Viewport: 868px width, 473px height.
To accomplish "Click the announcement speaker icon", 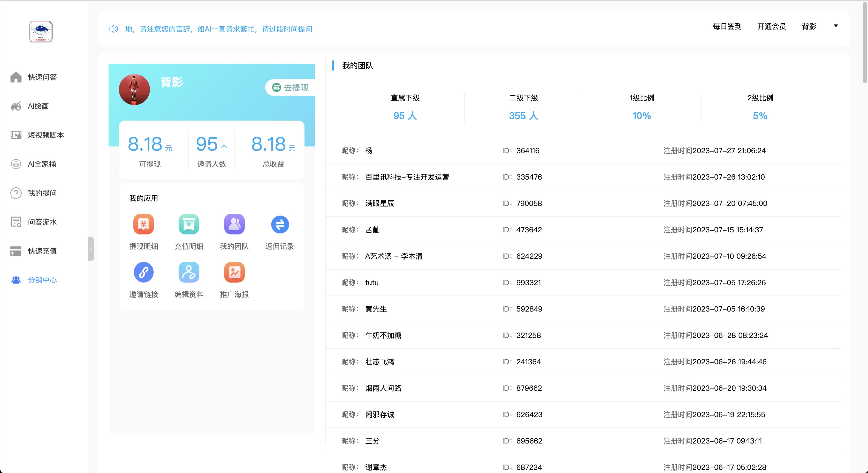I will pos(113,29).
